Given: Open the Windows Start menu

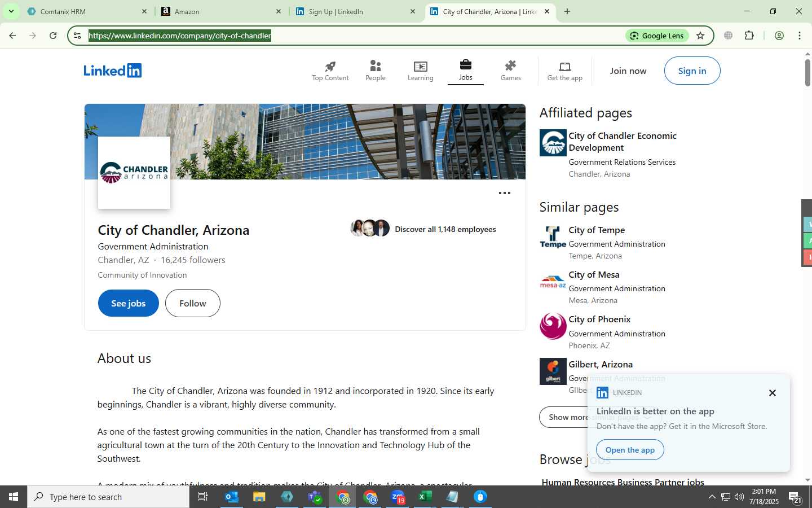Looking at the screenshot, I should tap(14, 497).
